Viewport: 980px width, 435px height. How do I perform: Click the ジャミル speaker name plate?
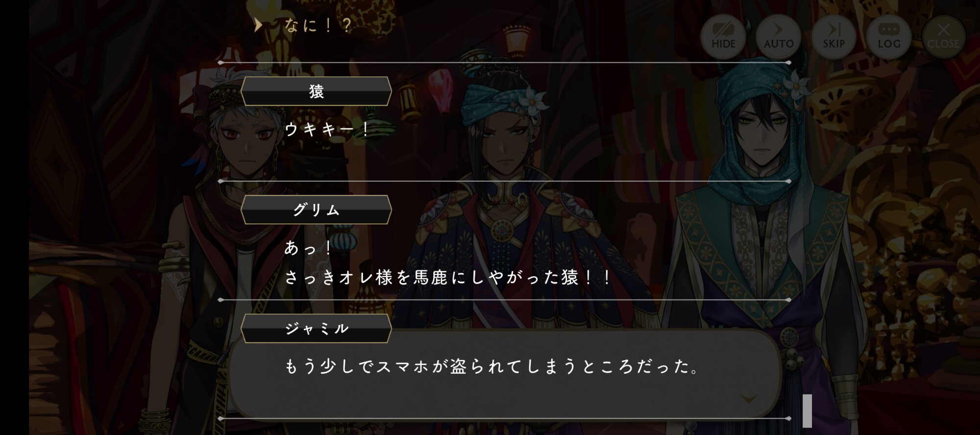coord(316,328)
